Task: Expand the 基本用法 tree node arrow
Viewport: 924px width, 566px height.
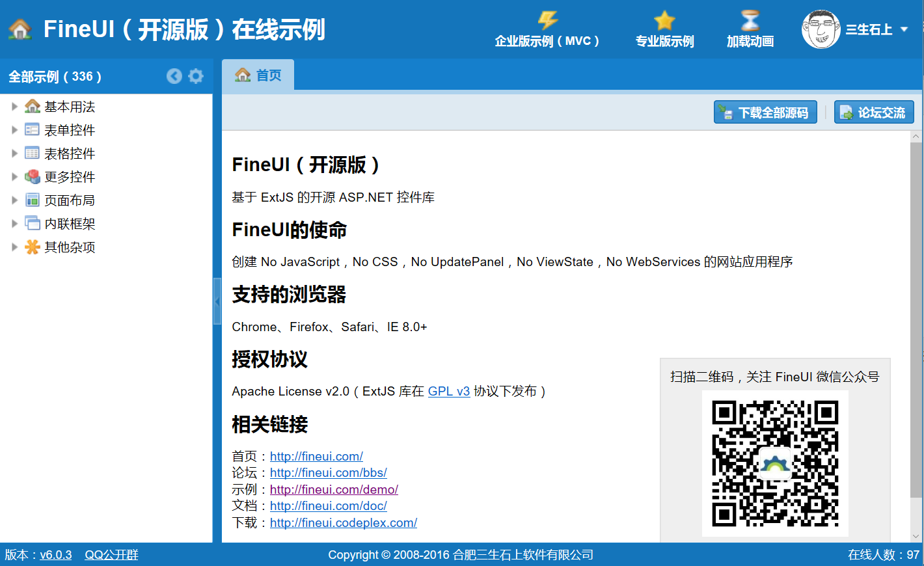Action: (14, 106)
